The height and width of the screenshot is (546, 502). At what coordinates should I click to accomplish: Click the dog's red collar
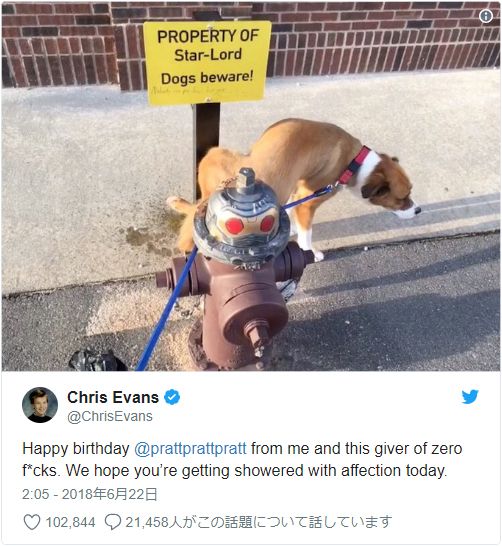pos(354,165)
